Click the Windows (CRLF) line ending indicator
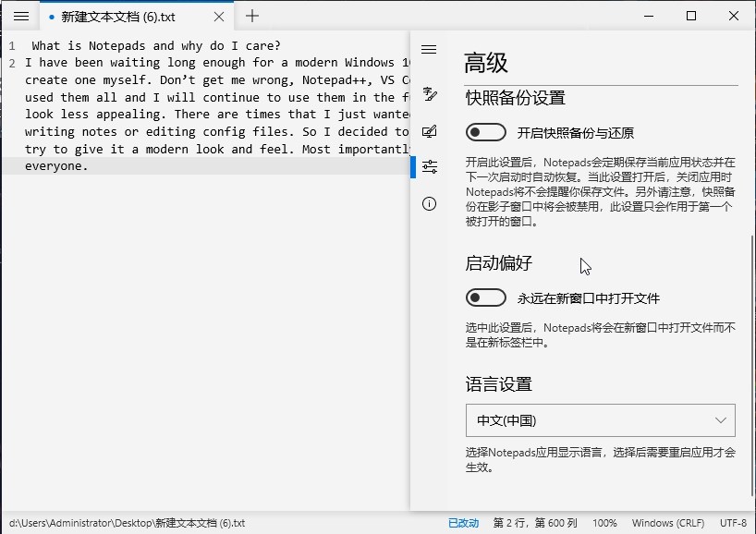This screenshot has width=756, height=534. [668, 523]
